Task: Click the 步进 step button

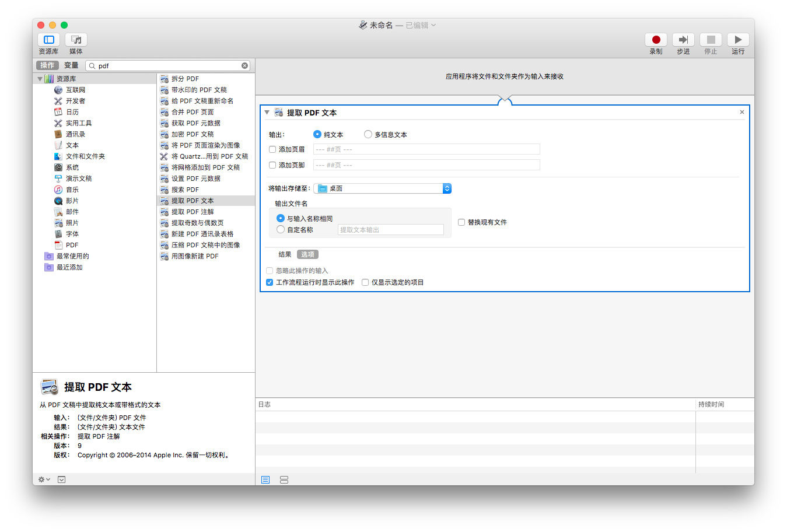Action: tap(683, 40)
